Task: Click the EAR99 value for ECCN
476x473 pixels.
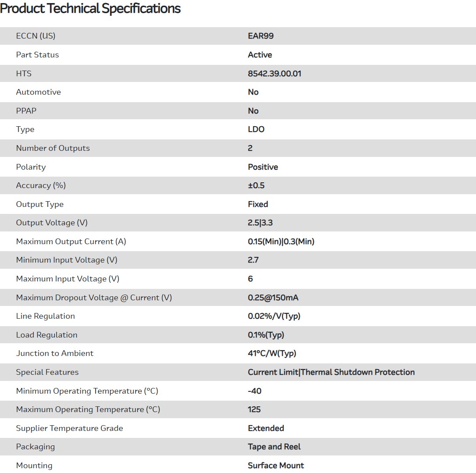Action: pyautogui.click(x=261, y=36)
